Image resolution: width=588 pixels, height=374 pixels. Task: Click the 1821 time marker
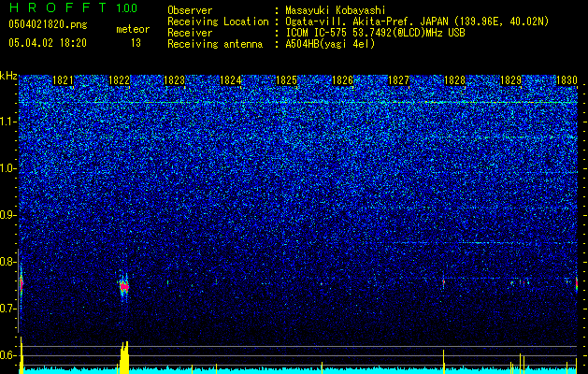(63, 80)
